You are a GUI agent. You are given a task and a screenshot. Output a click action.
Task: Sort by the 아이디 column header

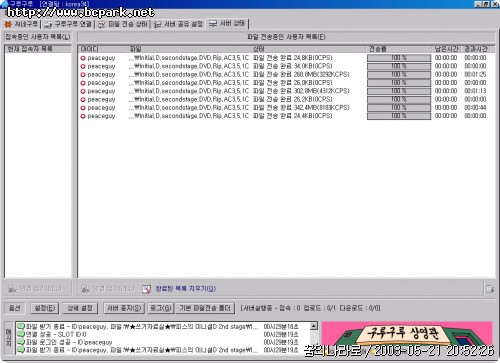pos(103,49)
